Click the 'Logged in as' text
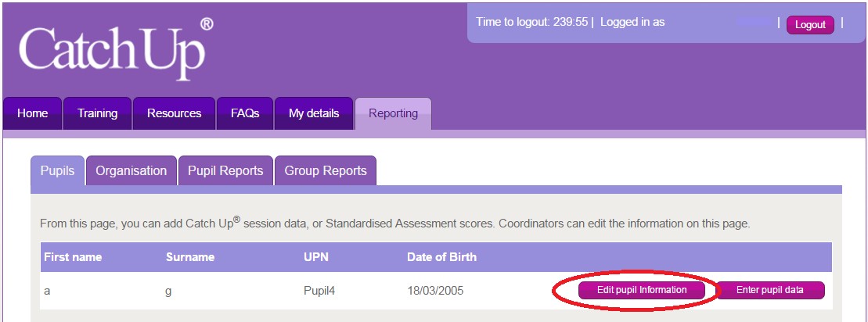 click(x=632, y=23)
